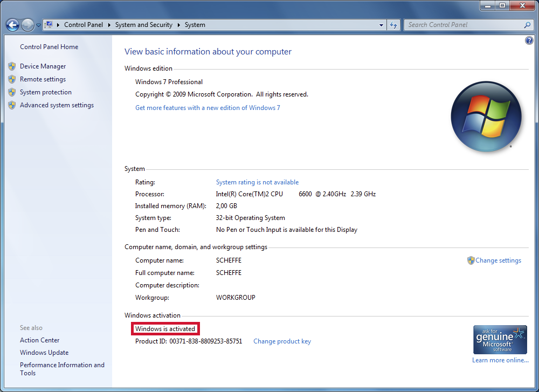Viewport: 539px width, 392px height.
Task: Click shield icon beside Advanced system settings
Action: 12,105
